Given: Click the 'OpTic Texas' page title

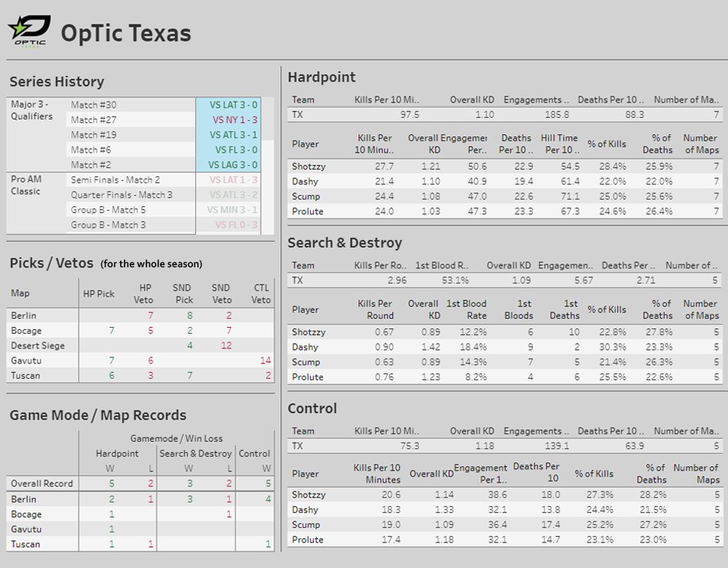Looking at the screenshot, I should pos(126,33).
